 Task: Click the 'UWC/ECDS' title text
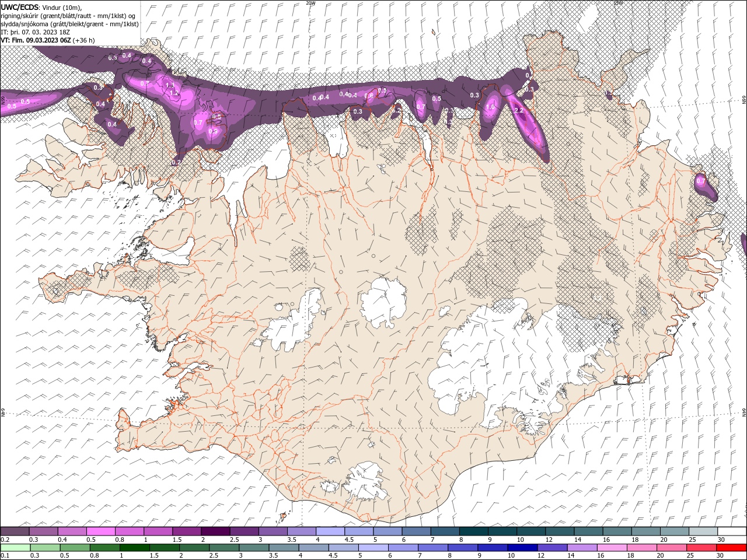point(19,7)
